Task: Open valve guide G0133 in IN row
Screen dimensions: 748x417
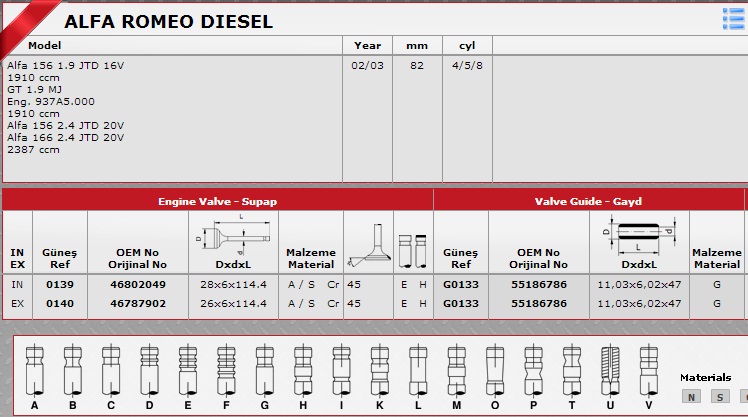Action: coord(461,285)
